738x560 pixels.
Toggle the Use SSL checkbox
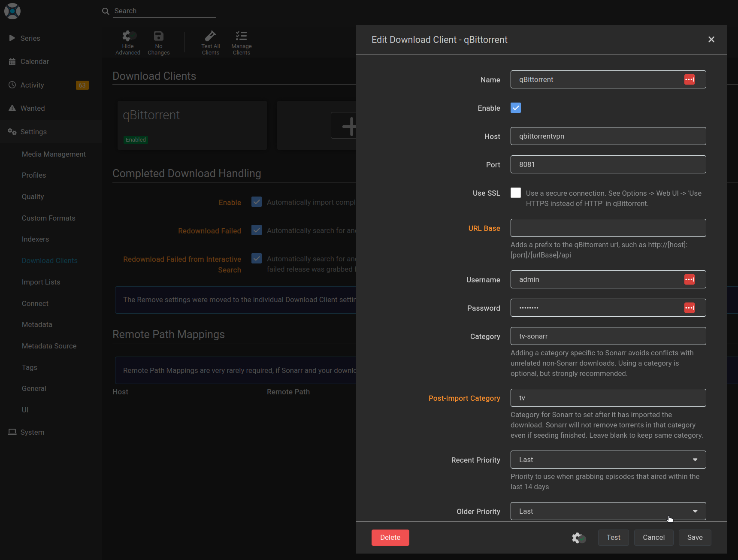[x=516, y=193]
